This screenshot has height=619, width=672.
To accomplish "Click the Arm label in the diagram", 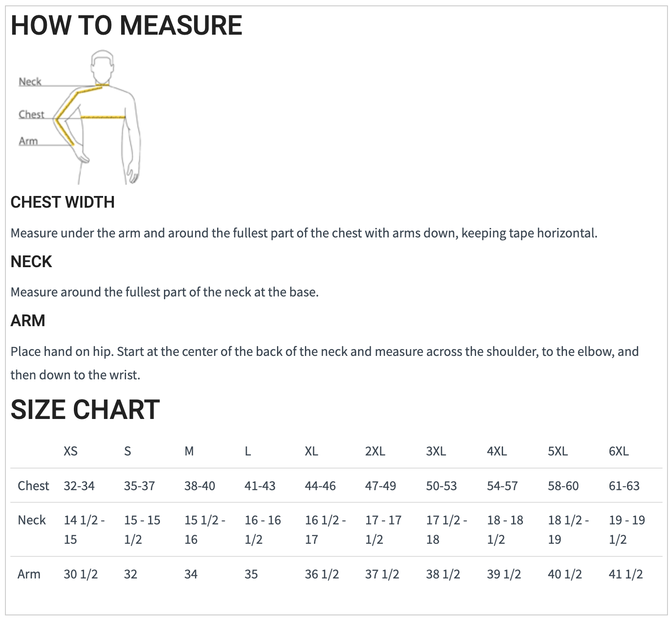I will [28, 141].
